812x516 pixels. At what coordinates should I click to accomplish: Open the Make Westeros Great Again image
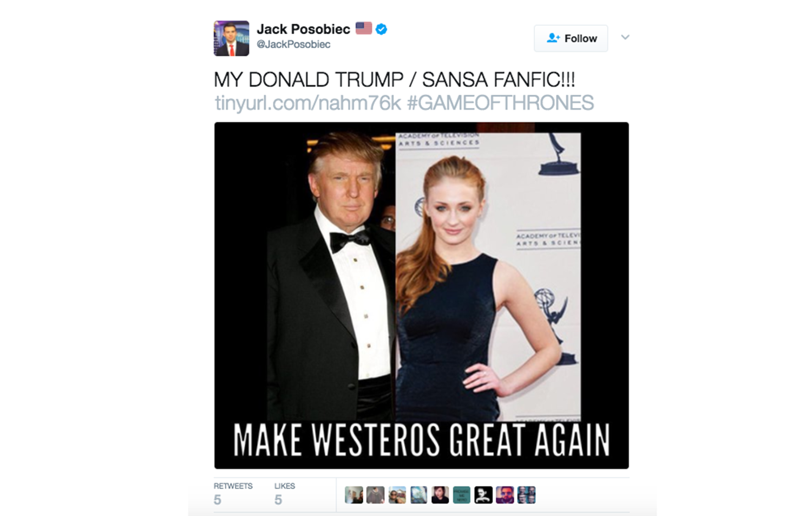coord(422,296)
